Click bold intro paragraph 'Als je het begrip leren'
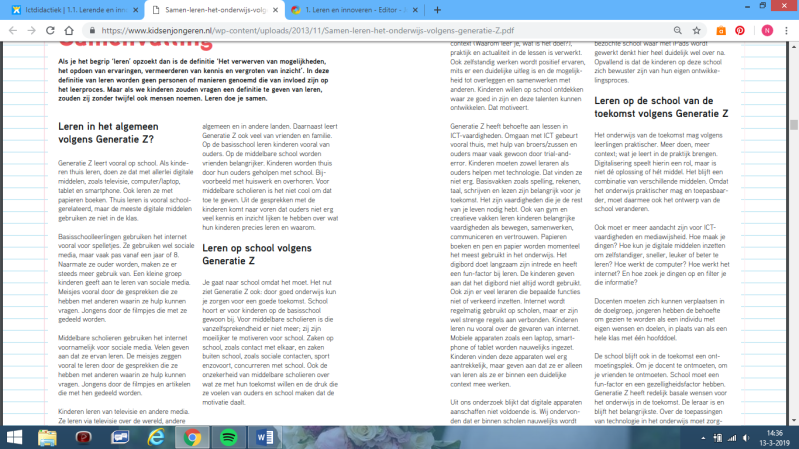799x449 pixels. point(194,80)
